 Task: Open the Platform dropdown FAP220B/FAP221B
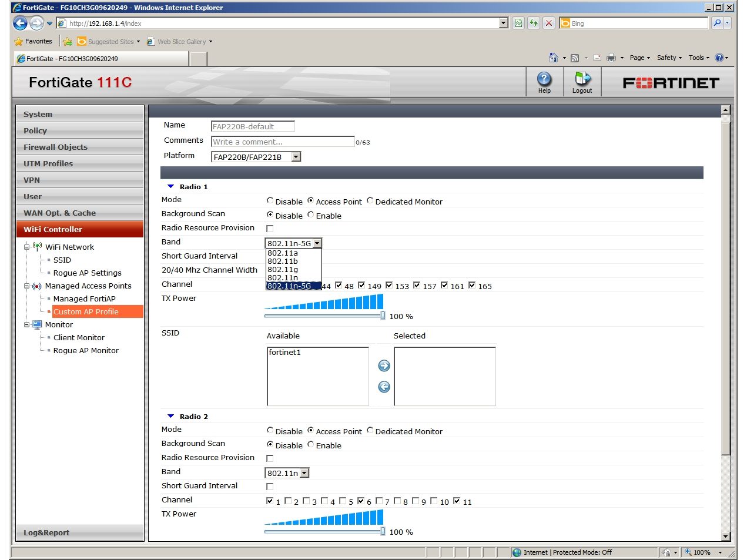click(256, 157)
